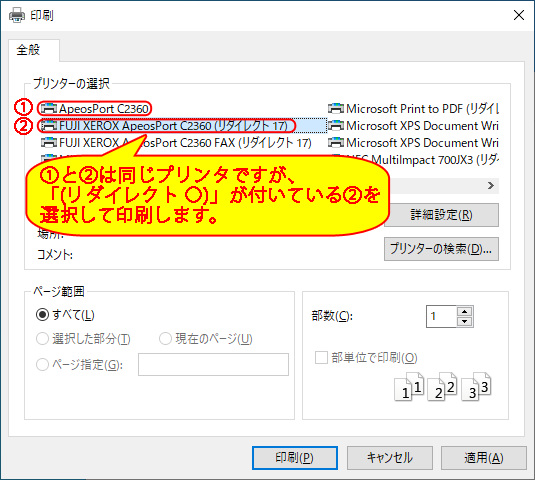The width and height of the screenshot is (535, 480).
Task: Choose the 現在のページ radio option
Action: (x=165, y=339)
